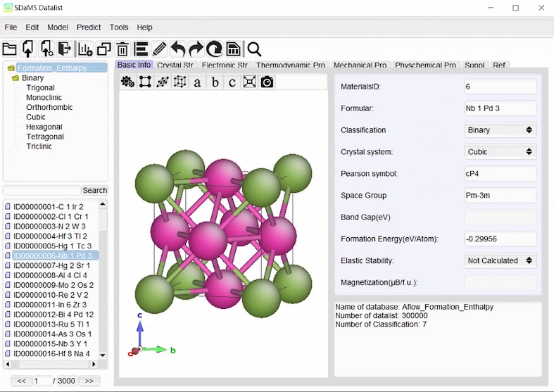The height and width of the screenshot is (392, 554).
Task: Click the Search button
Action: coord(94,191)
